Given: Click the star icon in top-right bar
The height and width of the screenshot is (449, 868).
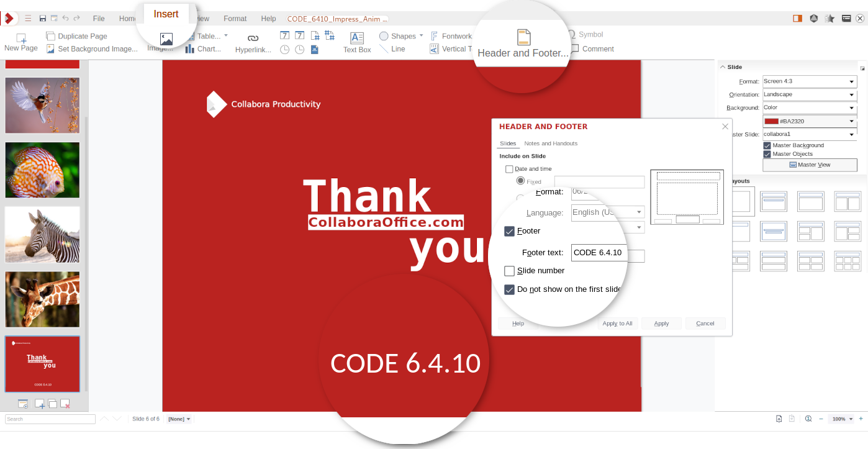Looking at the screenshot, I should coord(830,19).
